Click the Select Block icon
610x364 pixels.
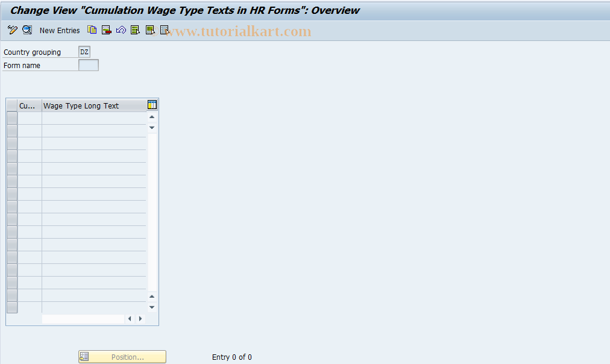coord(150,30)
